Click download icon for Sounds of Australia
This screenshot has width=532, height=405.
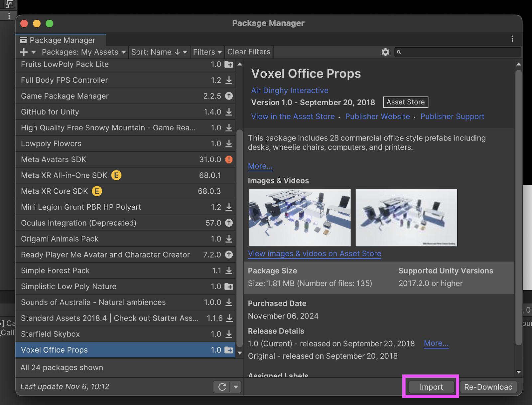point(229,303)
